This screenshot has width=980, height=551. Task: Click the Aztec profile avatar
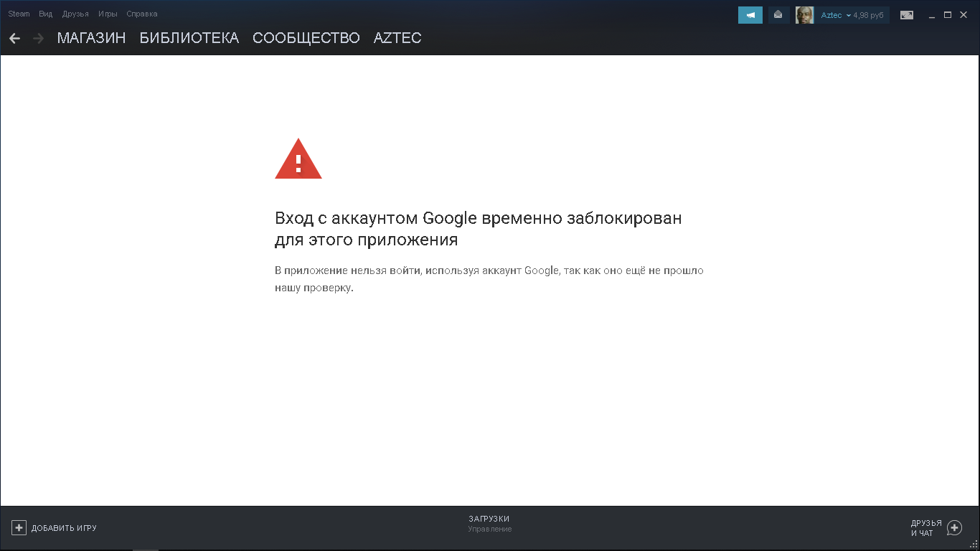coord(804,15)
